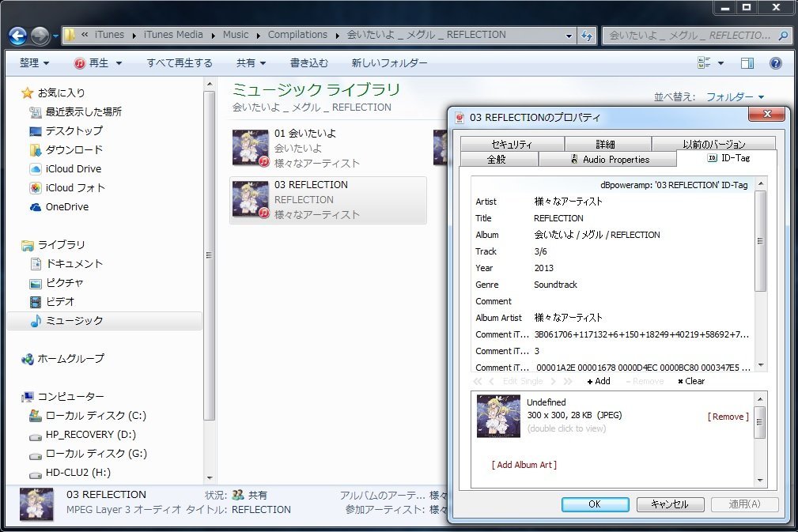Select the 03 REFLECTION file icon

click(x=250, y=199)
